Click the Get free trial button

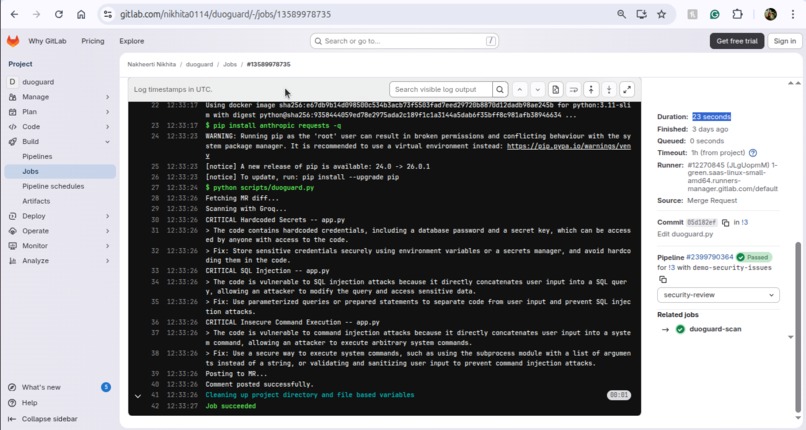pos(737,41)
